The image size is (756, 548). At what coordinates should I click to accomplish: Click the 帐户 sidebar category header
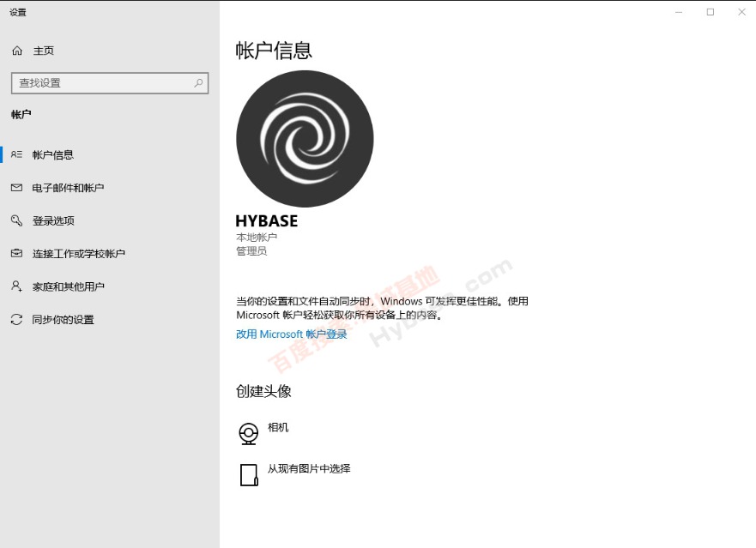tap(21, 114)
